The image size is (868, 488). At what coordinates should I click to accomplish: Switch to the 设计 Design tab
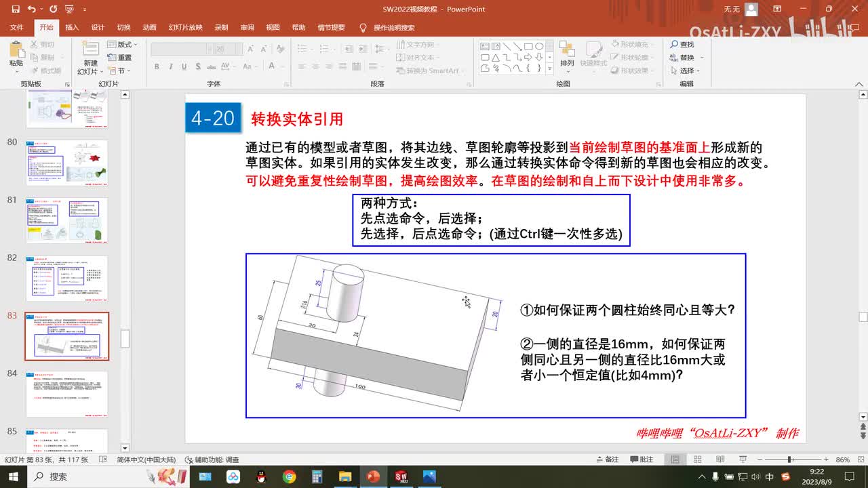tap(98, 28)
